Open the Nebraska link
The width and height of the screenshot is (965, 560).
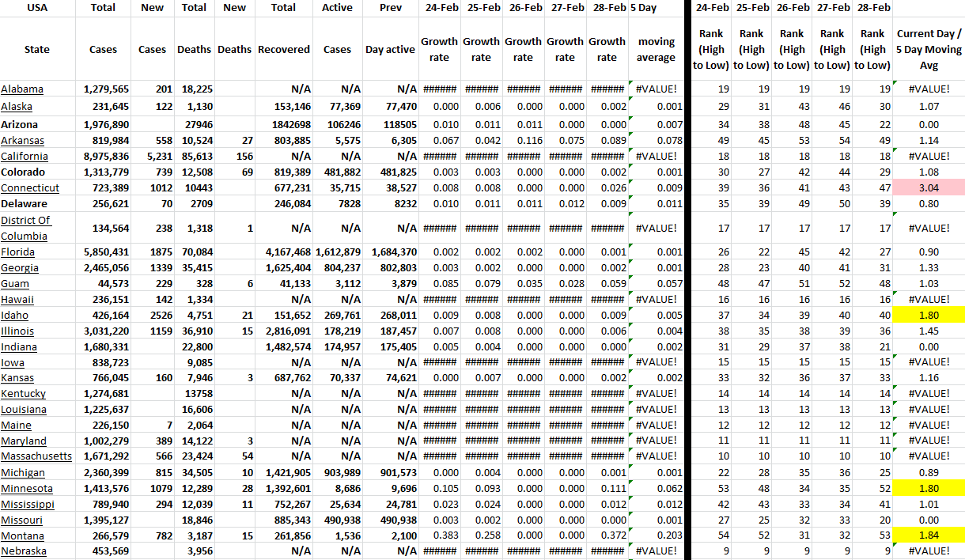24,551
